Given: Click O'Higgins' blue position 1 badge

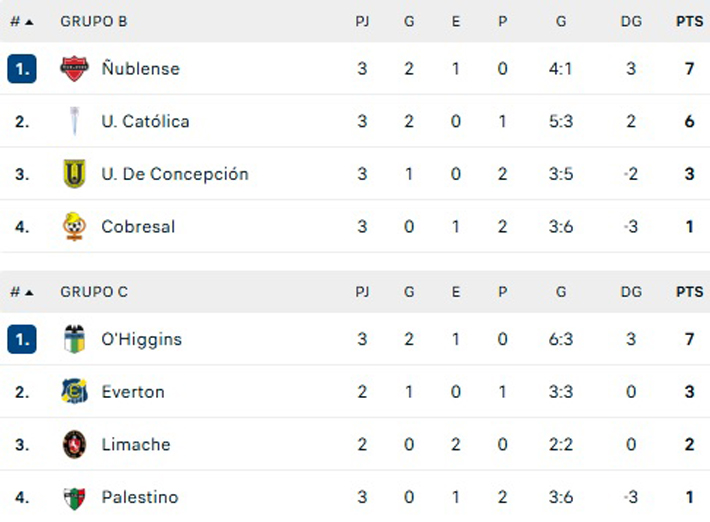Looking at the screenshot, I should (x=22, y=339).
